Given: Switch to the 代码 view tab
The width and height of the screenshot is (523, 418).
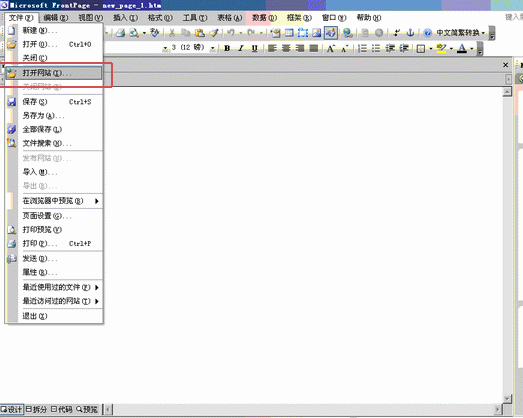Looking at the screenshot, I should point(62,409).
